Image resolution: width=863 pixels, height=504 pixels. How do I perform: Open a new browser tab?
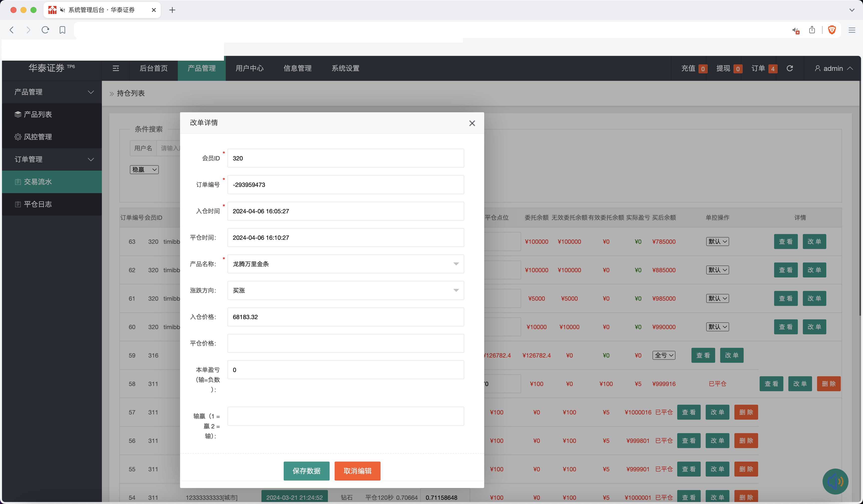click(x=172, y=10)
